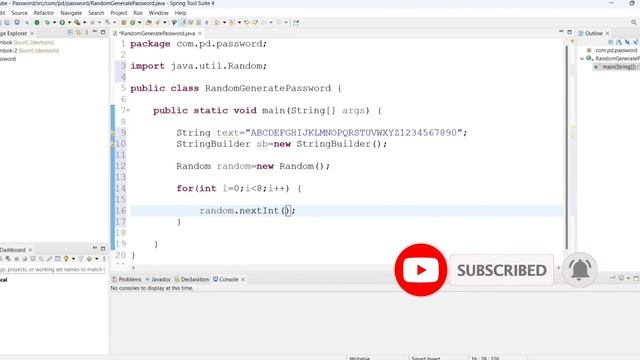Click the flashlight Search toolbar icon
Image resolution: width=640 pixels, height=360 pixels.
(x=157, y=22)
